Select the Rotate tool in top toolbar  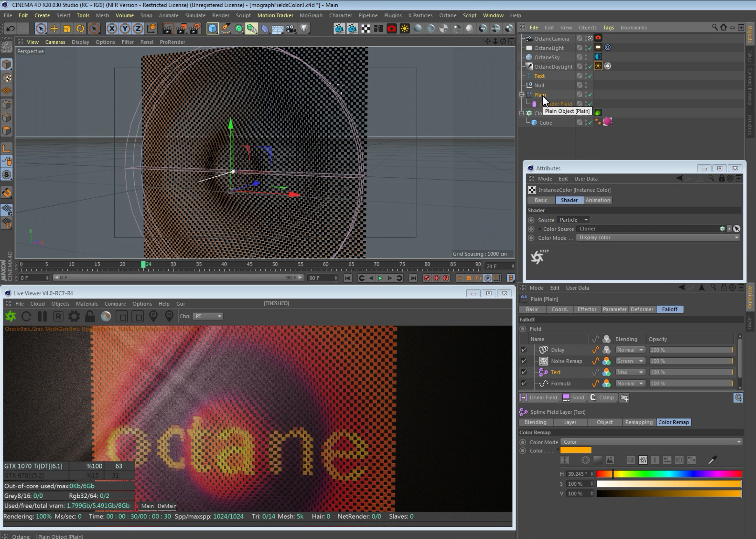pyautogui.click(x=80, y=29)
